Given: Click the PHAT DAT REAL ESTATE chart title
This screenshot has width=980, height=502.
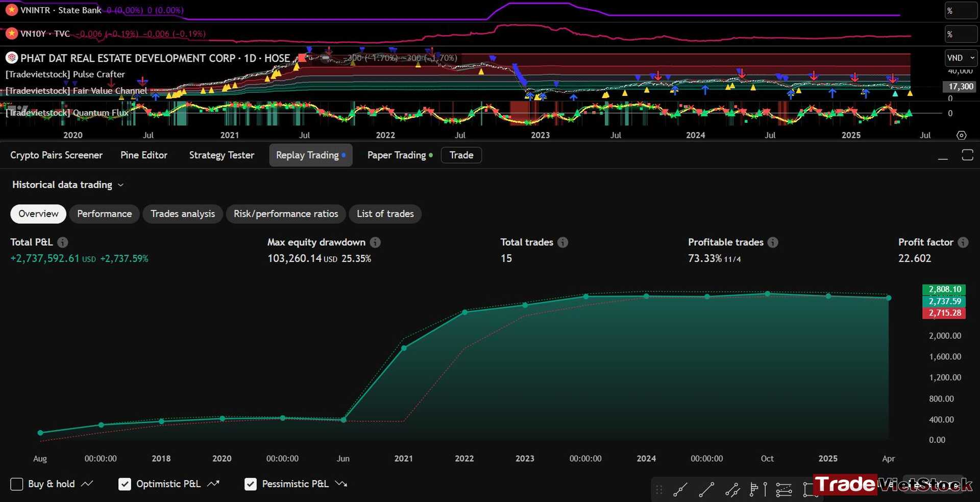Looking at the screenshot, I should pos(155,58).
